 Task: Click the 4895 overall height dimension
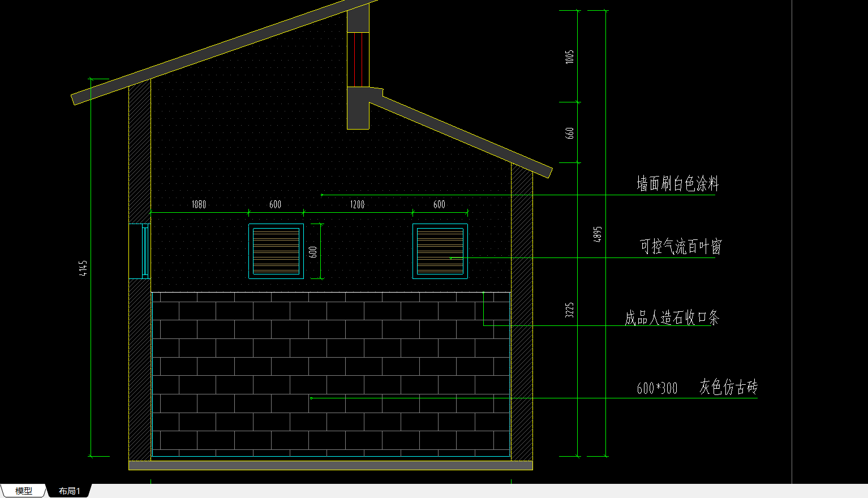pos(598,234)
